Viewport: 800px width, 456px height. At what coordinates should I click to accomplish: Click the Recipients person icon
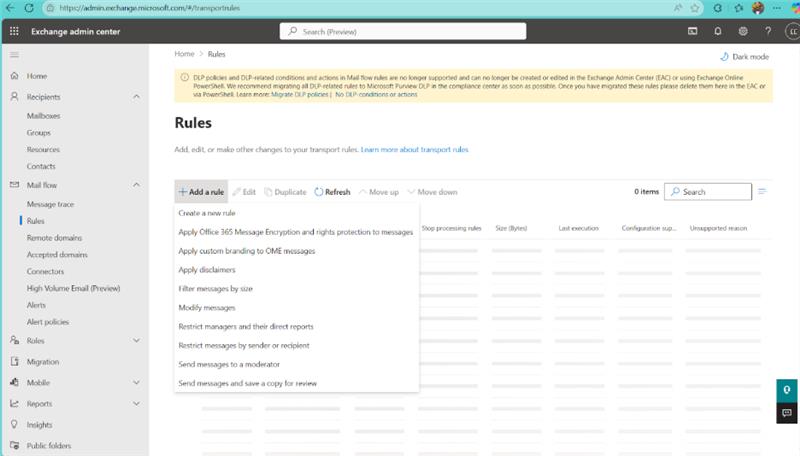pos(14,96)
